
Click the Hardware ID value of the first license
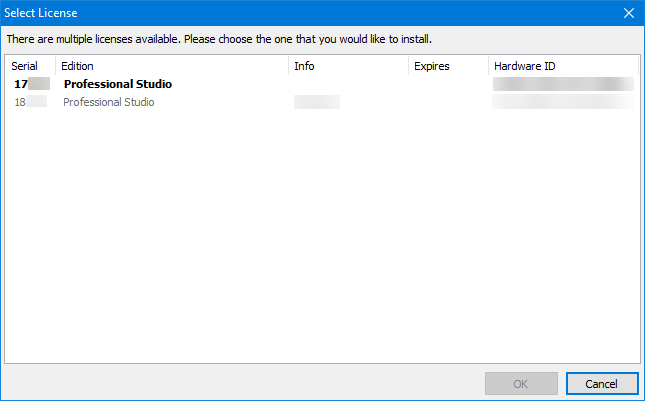563,84
